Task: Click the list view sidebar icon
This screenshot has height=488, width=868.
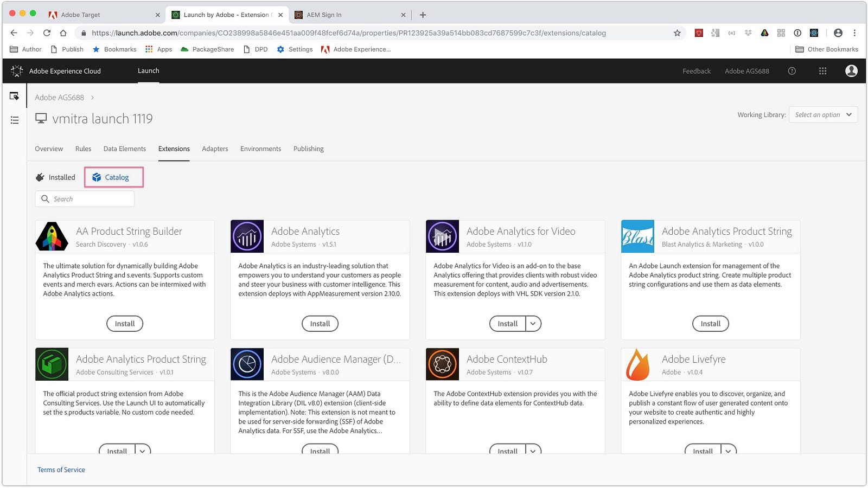Action: [15, 120]
